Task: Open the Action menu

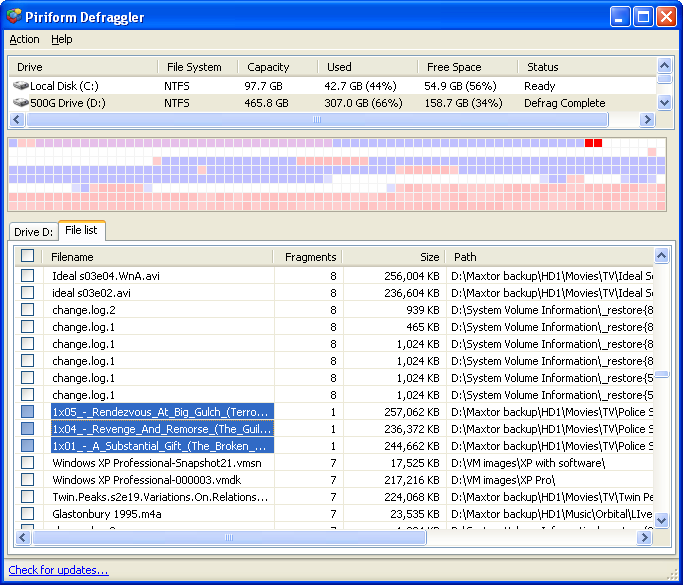Action: [24, 40]
